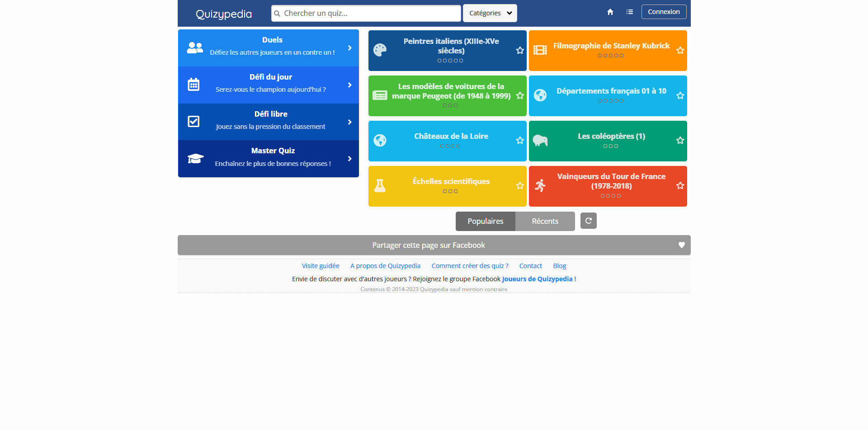Click the film icon for Stanley Kubrick quiz

[x=540, y=50]
